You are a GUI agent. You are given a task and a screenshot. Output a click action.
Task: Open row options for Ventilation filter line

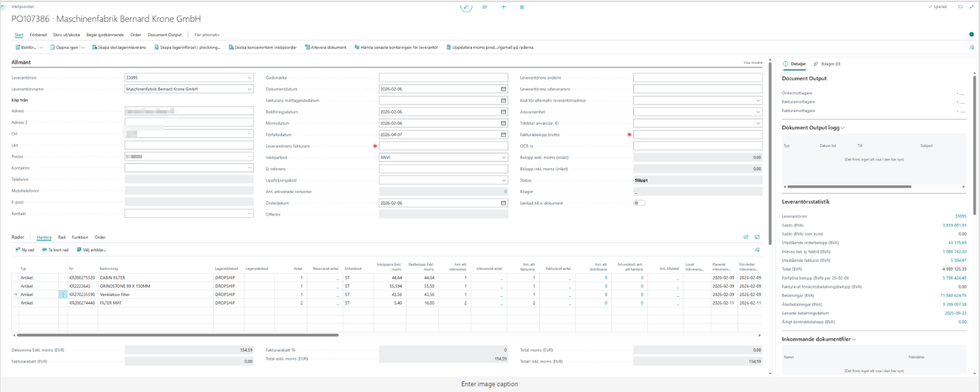click(x=63, y=294)
